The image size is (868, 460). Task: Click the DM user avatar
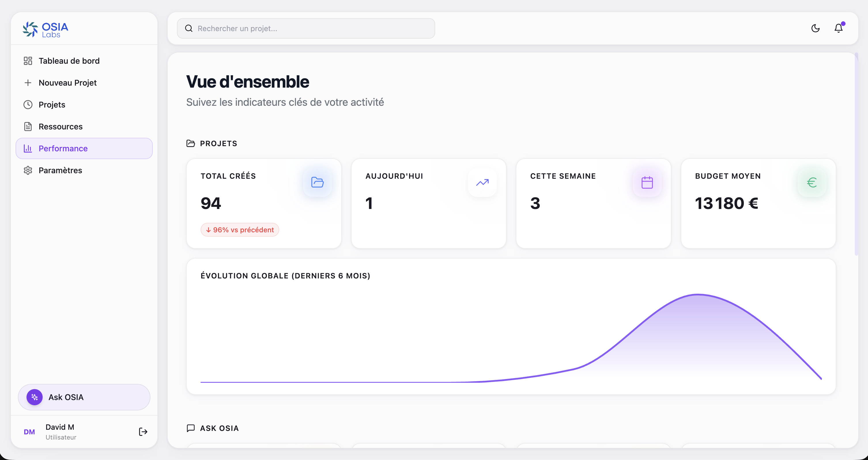pyautogui.click(x=29, y=432)
